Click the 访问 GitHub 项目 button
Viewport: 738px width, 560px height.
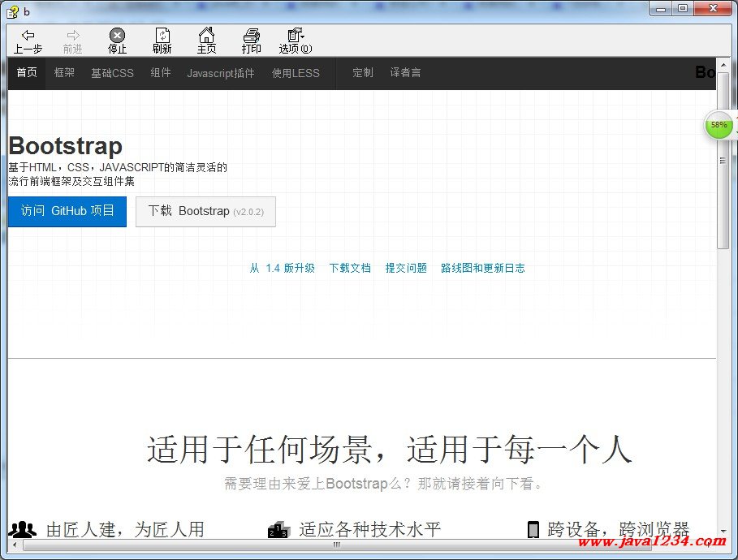tap(67, 211)
